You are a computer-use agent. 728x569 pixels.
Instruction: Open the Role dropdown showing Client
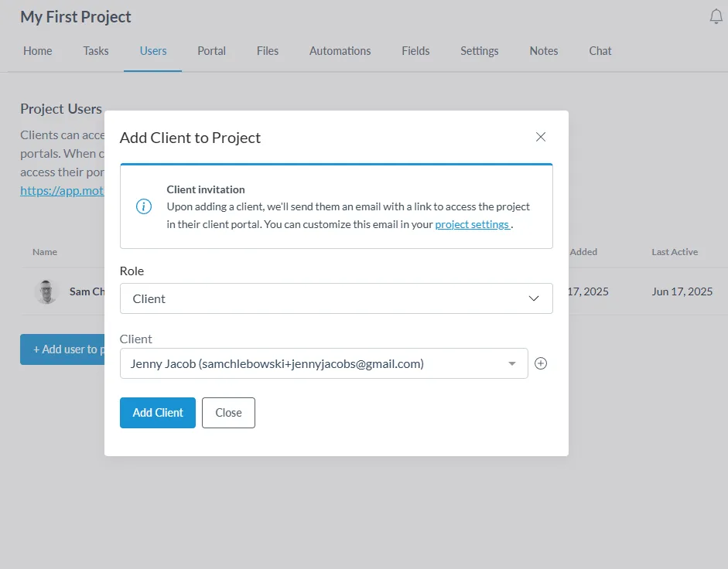click(x=336, y=298)
